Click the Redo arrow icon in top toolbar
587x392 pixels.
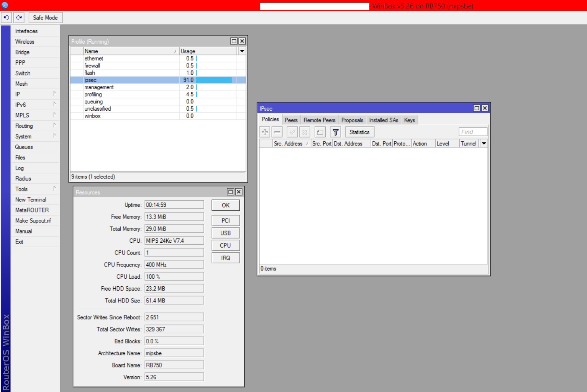[19, 18]
